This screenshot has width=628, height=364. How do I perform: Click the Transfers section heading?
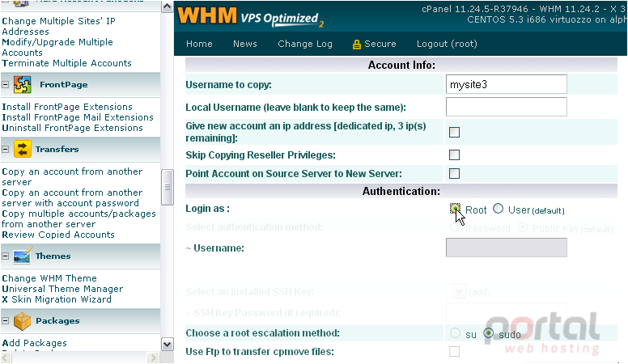tap(57, 149)
